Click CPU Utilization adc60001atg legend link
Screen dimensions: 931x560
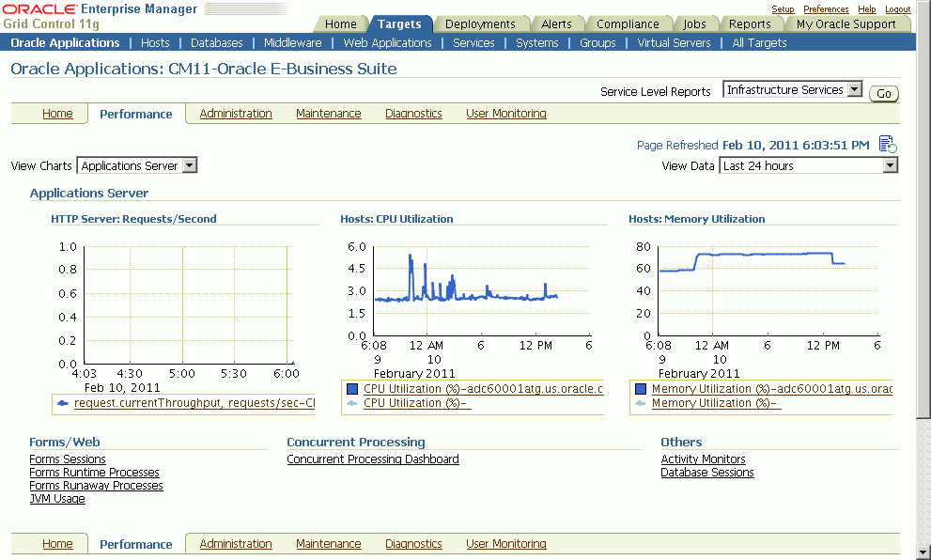(483, 389)
